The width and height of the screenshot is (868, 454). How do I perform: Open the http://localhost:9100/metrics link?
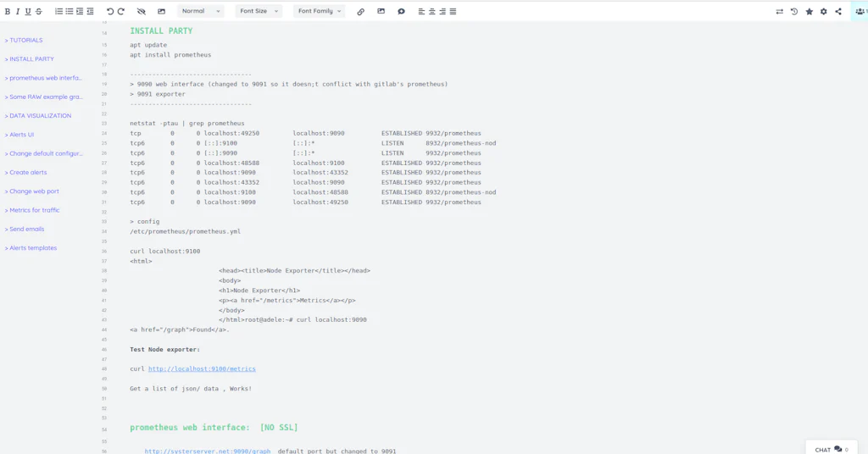point(202,368)
